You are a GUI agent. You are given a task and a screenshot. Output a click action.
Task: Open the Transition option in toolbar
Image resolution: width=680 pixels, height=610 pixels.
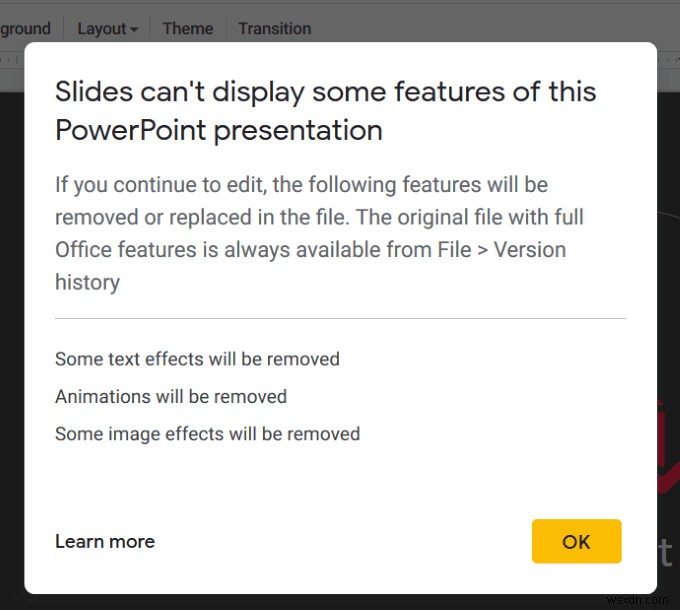[x=274, y=28]
